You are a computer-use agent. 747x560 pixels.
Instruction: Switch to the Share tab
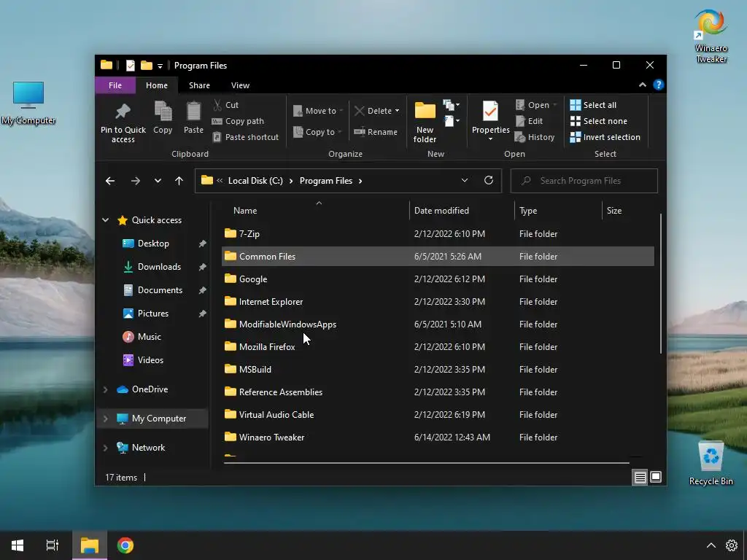coord(199,85)
